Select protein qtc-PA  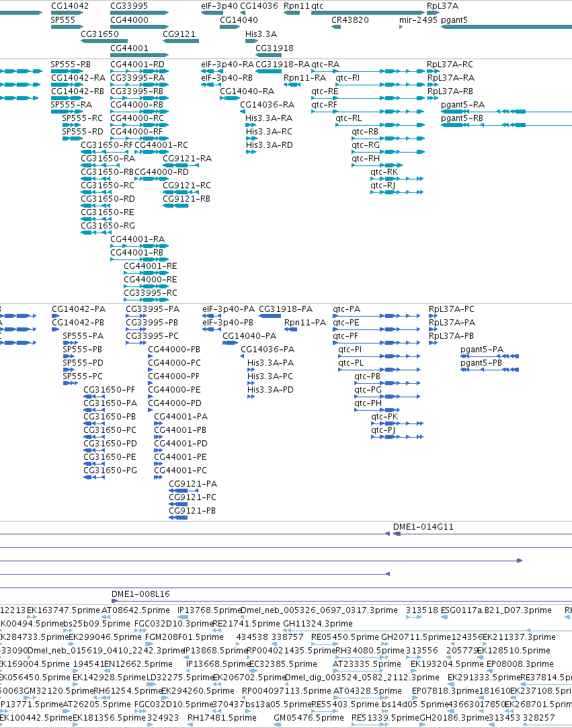pyautogui.click(x=376, y=316)
